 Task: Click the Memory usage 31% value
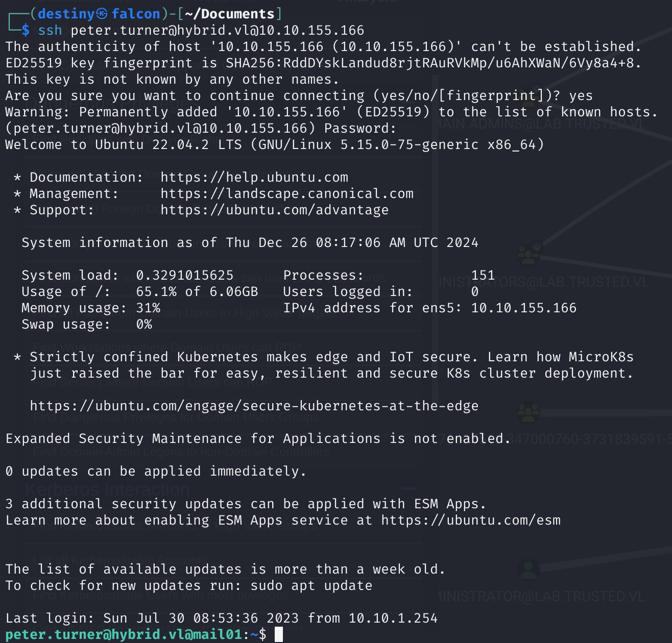pos(148,308)
